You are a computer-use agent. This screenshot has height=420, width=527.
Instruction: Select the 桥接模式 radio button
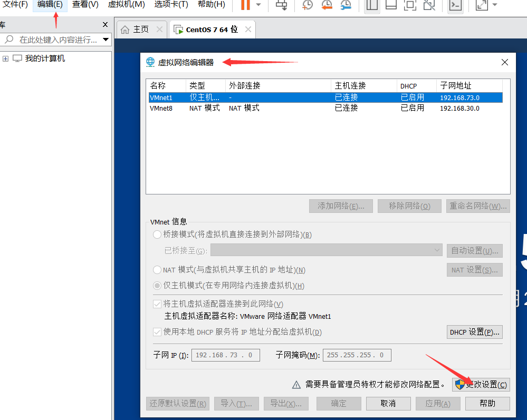click(157, 235)
